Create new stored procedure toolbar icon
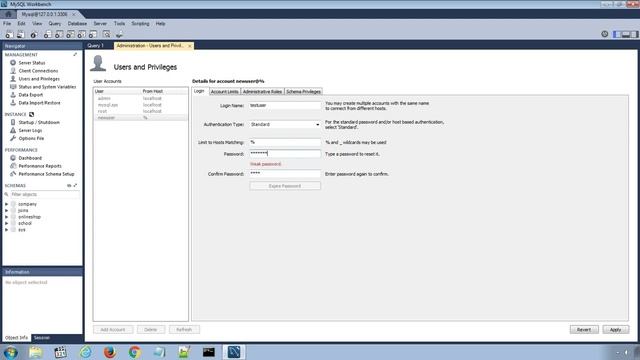640x360 pixels. (x=82, y=35)
